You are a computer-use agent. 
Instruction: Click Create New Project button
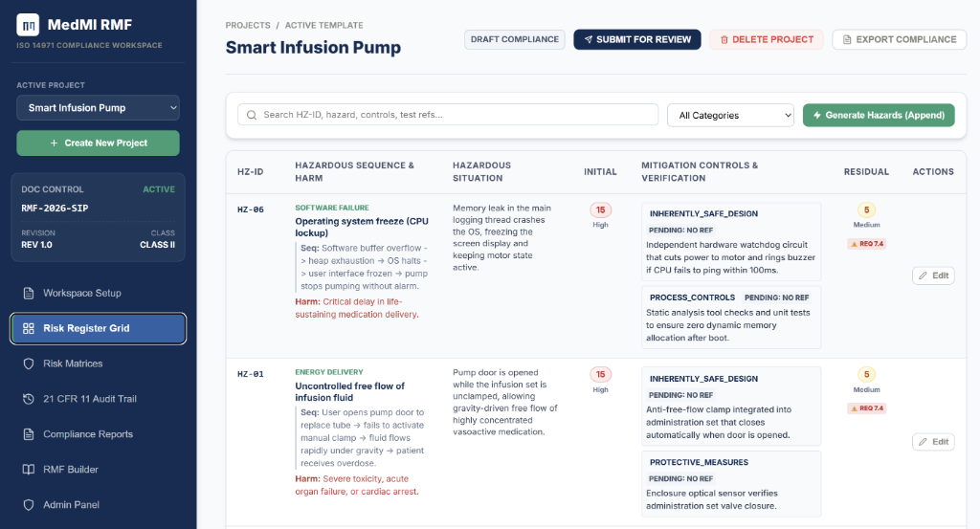[98, 143]
